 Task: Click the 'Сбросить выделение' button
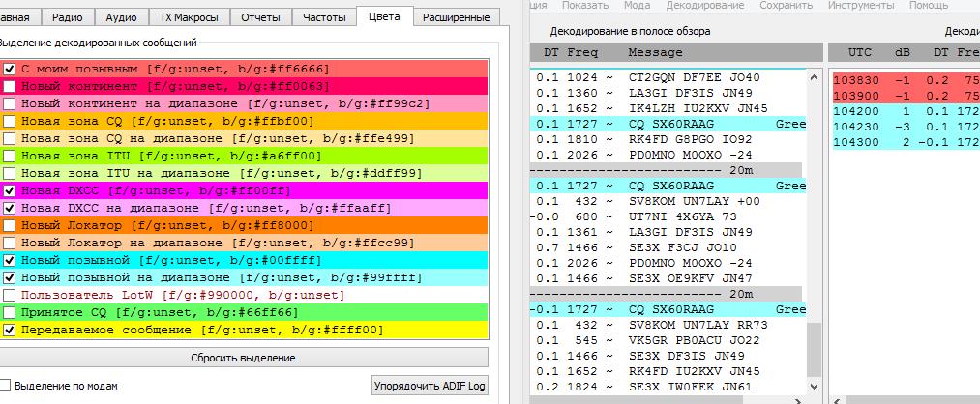coord(243,359)
